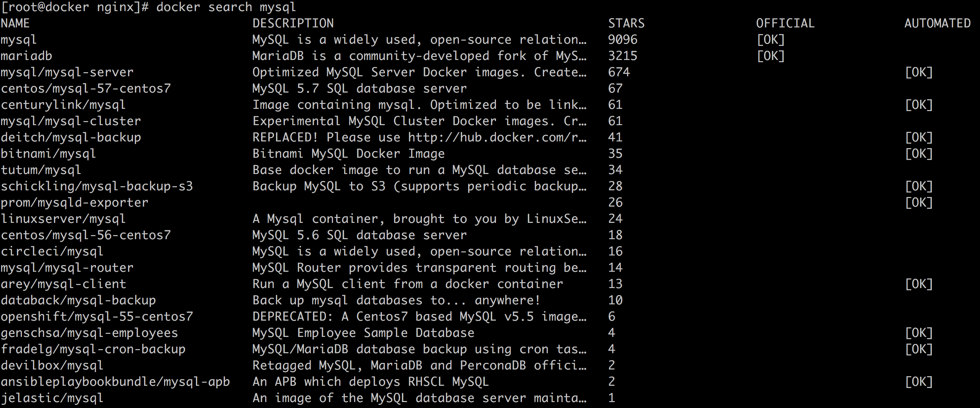The image size is (980, 408).
Task: Click the 9096 star count
Action: 622,40
